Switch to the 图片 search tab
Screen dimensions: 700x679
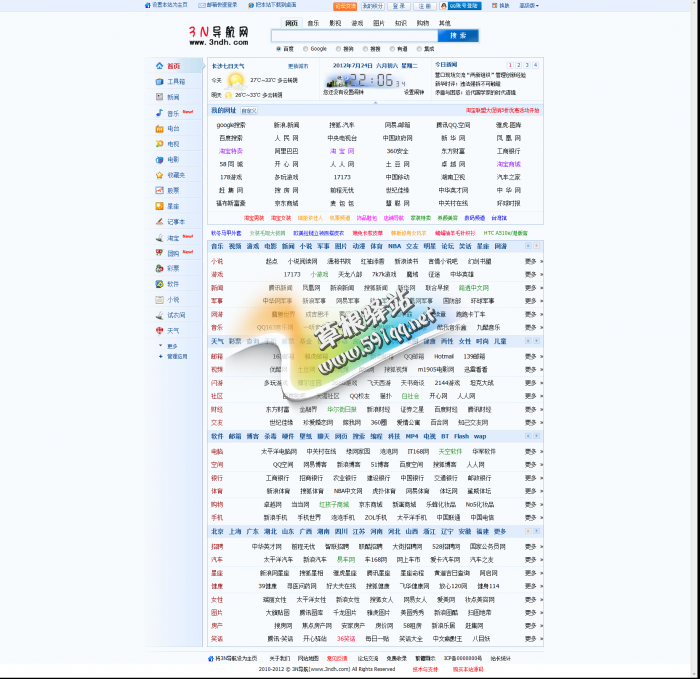[x=379, y=23]
